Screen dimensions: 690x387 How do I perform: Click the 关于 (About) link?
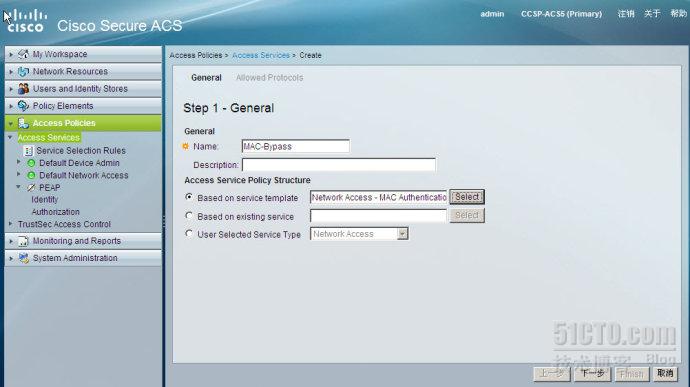tap(652, 14)
